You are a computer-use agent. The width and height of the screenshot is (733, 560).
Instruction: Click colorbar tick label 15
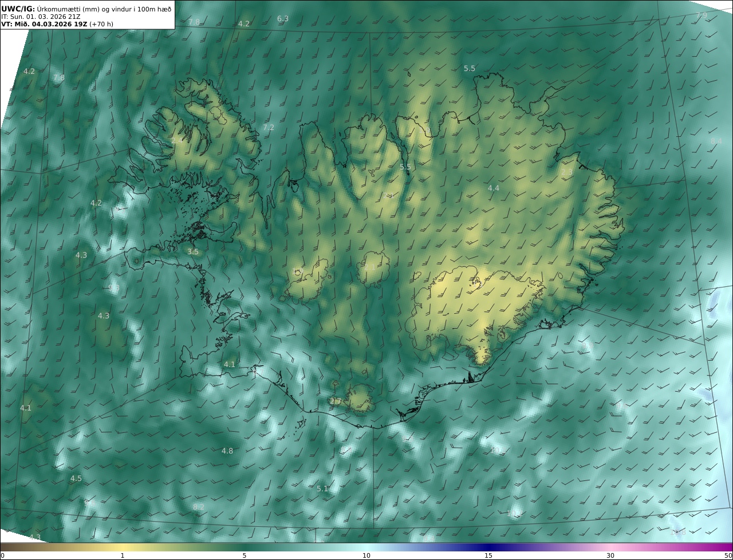488,555
